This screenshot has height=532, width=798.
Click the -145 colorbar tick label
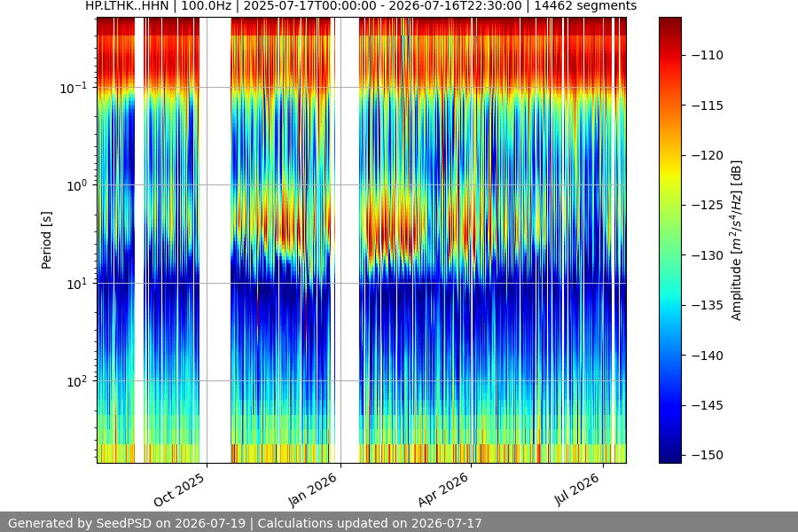[x=708, y=405]
